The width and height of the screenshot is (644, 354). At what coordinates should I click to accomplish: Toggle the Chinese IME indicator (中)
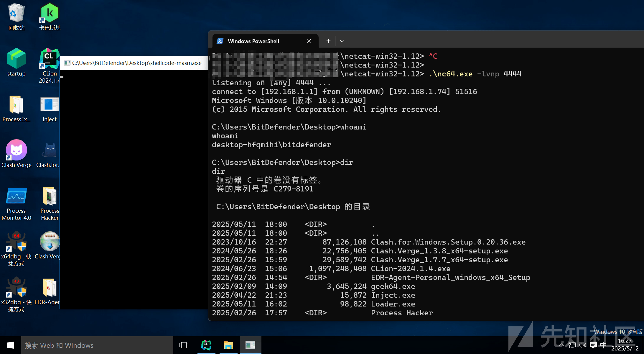tap(603, 345)
